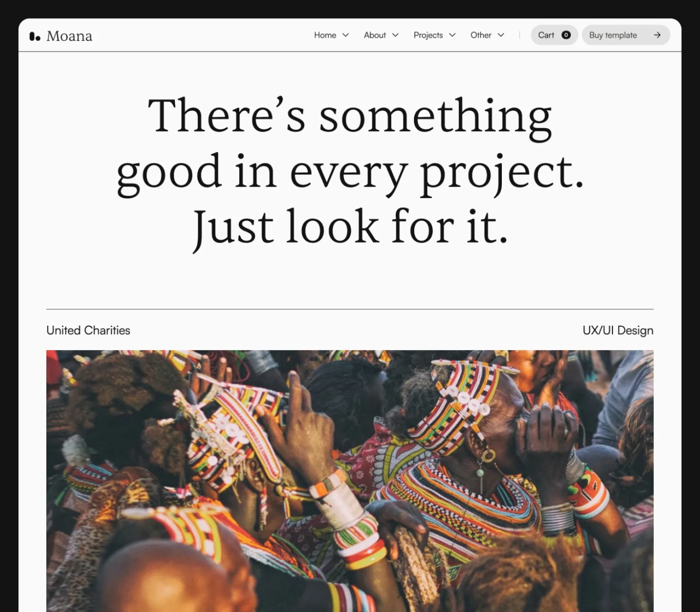Click the arrow icon in Buy template

[657, 35]
